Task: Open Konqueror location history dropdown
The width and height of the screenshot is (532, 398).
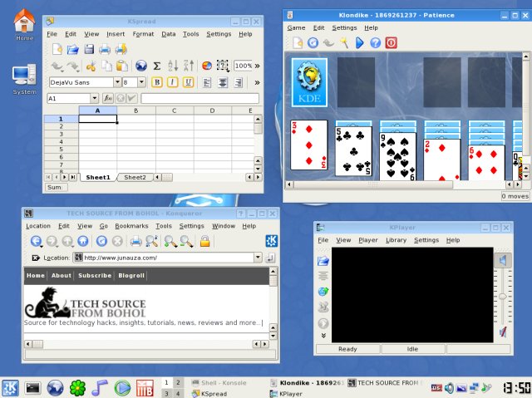Action: coord(258,258)
